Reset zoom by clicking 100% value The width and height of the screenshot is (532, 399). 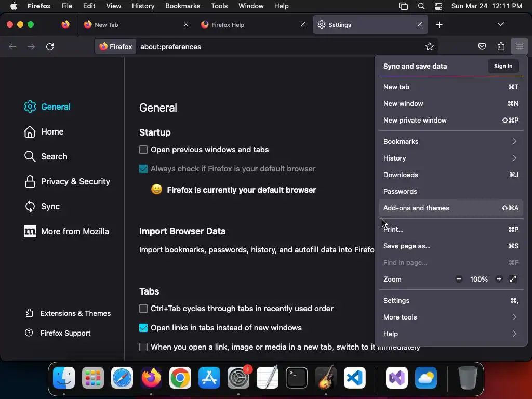click(478, 279)
